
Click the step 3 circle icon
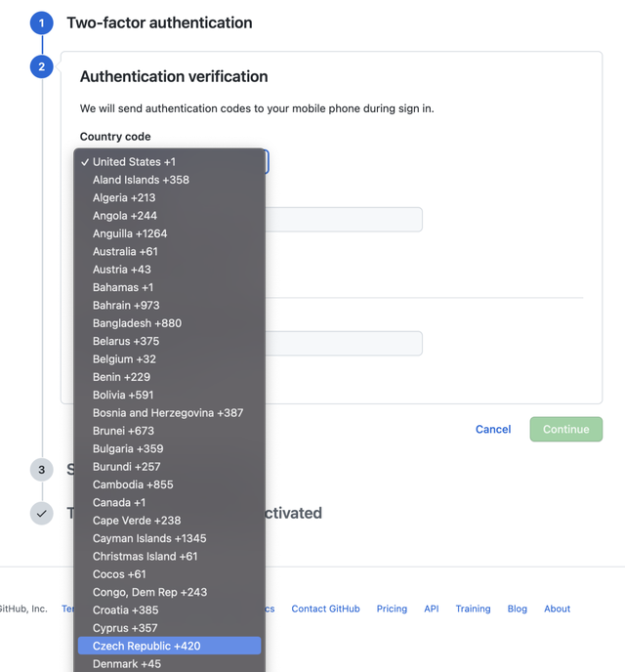tap(41, 470)
